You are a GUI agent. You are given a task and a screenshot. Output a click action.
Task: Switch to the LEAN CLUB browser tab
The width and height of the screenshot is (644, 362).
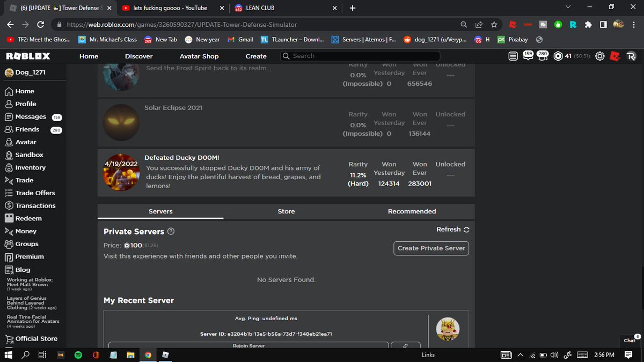287,8
